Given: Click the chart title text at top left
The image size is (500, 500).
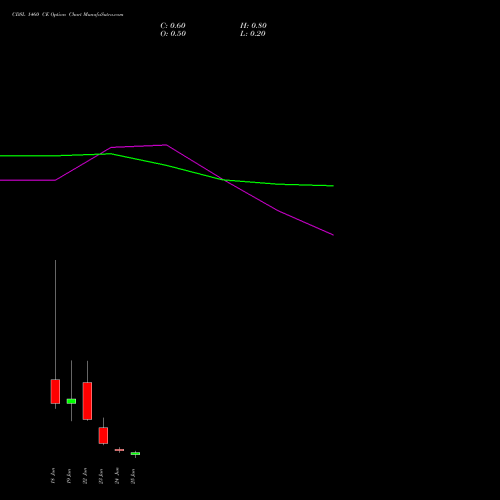Looking at the screenshot, I should (x=68, y=14).
